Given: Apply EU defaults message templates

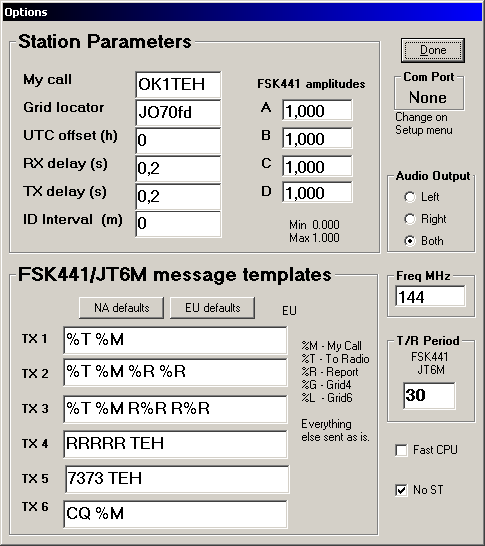Looking at the screenshot, I should pos(212,308).
